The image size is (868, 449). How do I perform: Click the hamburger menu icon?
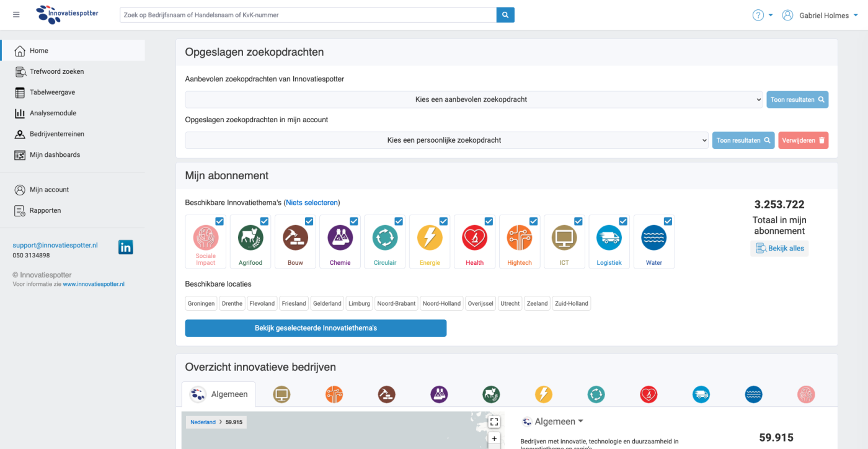[x=16, y=15]
